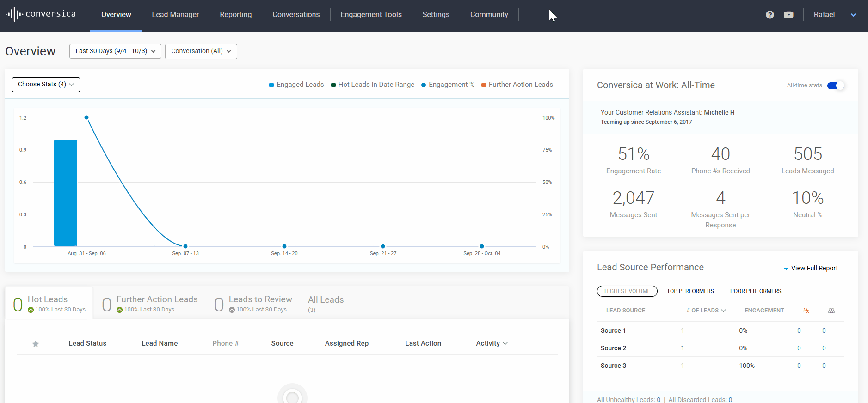868x403 pixels.
Task: Click the Conversica logo
Action: [x=41, y=14]
